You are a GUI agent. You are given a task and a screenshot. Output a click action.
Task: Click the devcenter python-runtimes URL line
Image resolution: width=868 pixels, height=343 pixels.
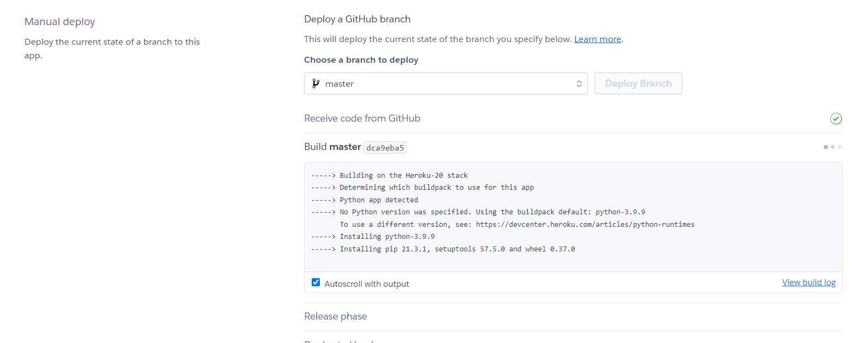(x=517, y=224)
